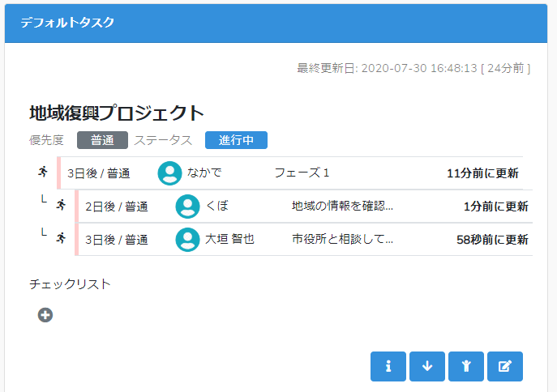Click the running person icon on the くぼ row

[61, 205]
